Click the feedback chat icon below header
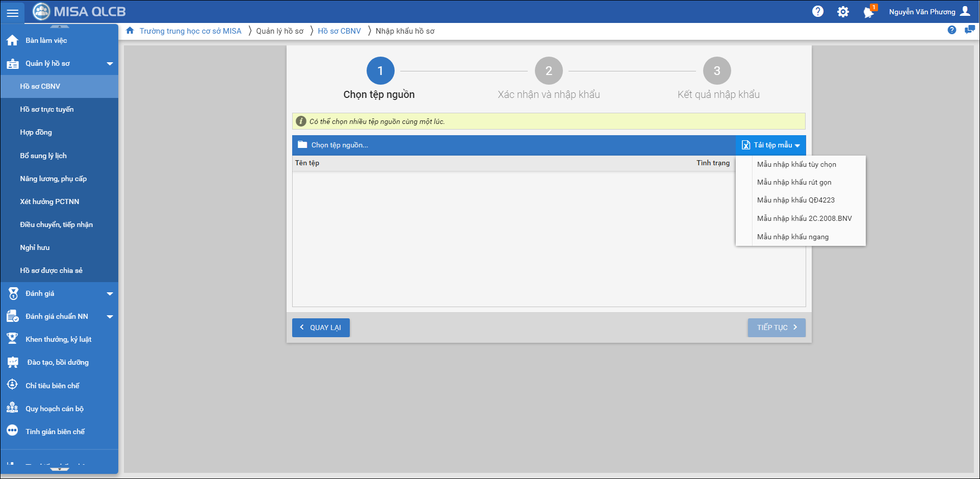The height and width of the screenshot is (479, 980). [x=969, y=30]
